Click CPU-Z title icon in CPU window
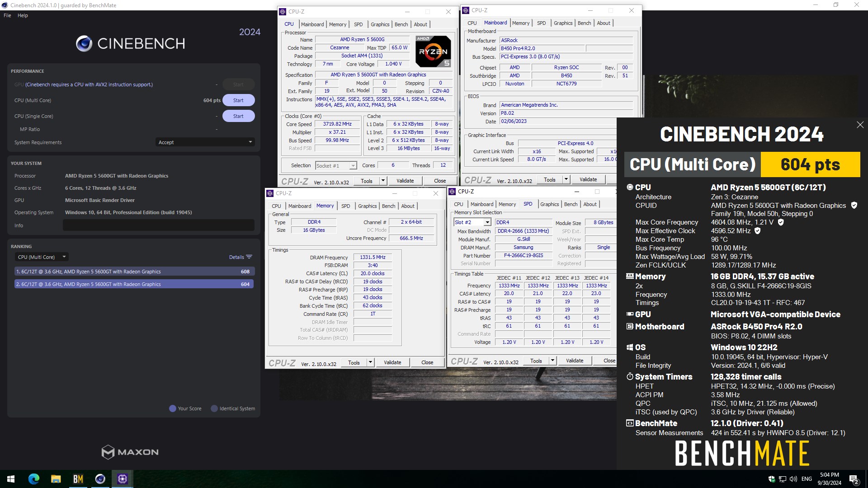 (283, 12)
